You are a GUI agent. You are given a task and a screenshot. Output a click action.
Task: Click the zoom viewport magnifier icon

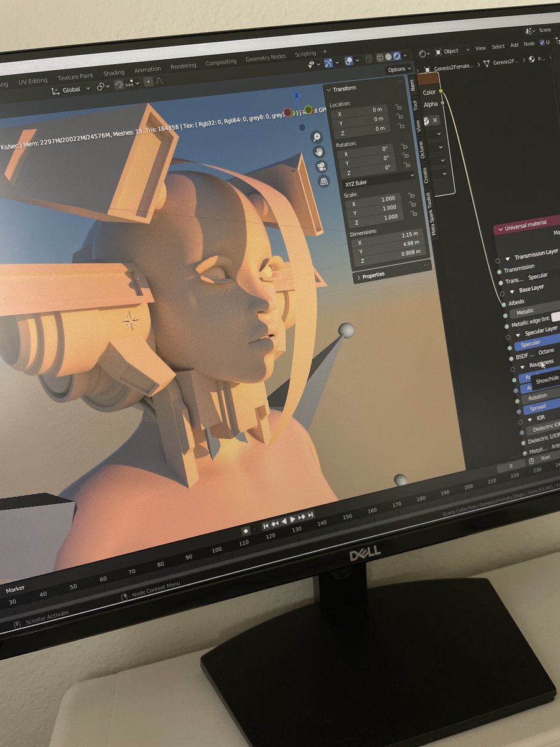(317, 137)
